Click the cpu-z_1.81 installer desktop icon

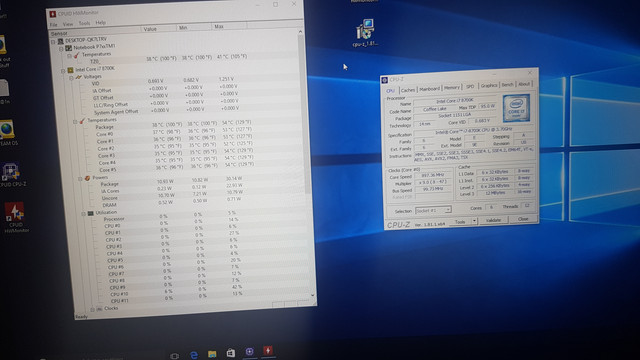coord(365,33)
